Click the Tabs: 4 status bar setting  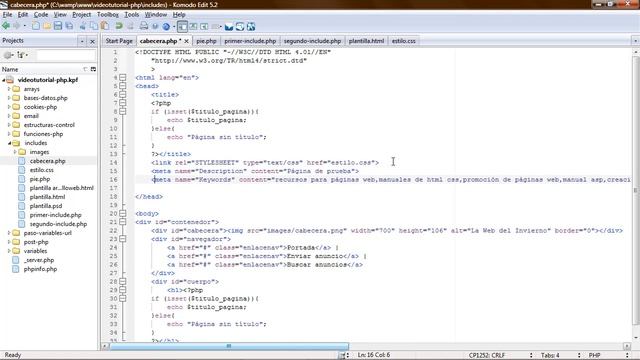pyautogui.click(x=551, y=355)
